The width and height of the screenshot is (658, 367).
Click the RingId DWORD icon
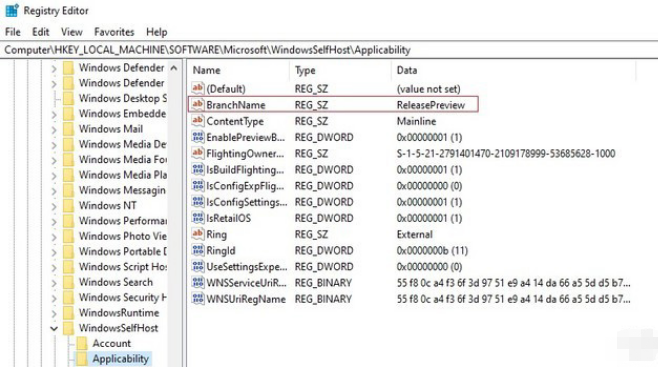coord(198,250)
